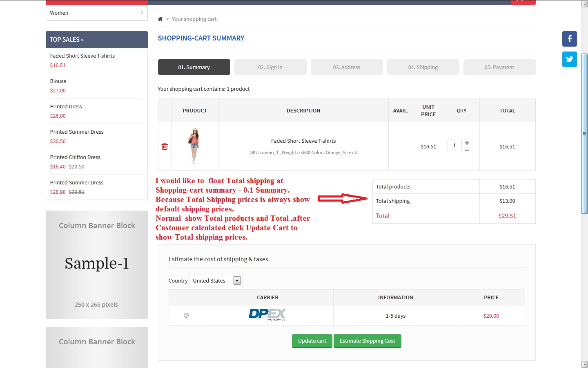Image resolution: width=588 pixels, height=368 pixels.
Task: Click the Sample-1 column banner
Action: click(x=97, y=265)
